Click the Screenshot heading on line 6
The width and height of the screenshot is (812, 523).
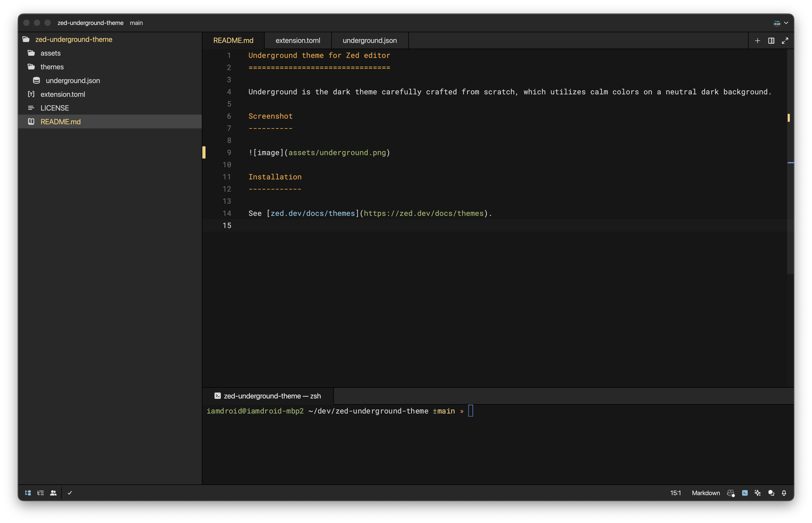tap(270, 116)
